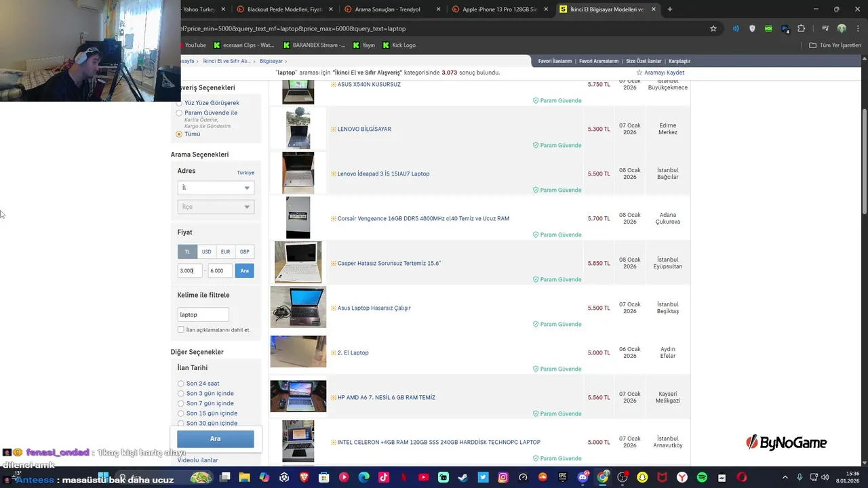Open the Chrome three-dot menu
Screen dimensions: 868x488
pyautogui.click(x=857, y=28)
